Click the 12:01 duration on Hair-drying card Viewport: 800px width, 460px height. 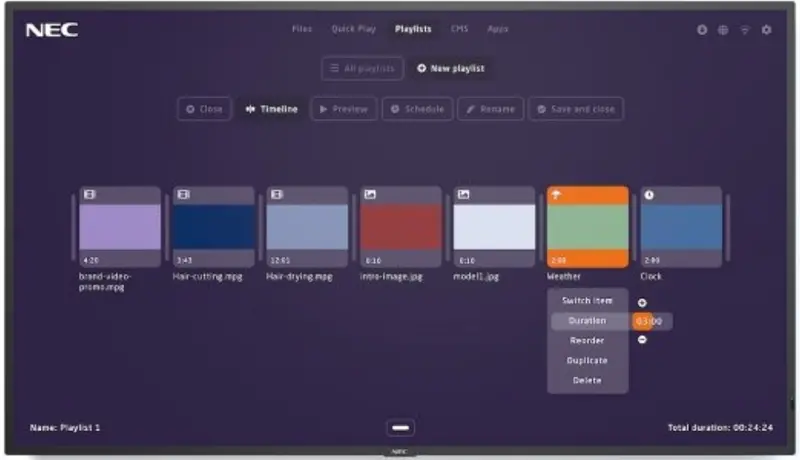[280, 260]
